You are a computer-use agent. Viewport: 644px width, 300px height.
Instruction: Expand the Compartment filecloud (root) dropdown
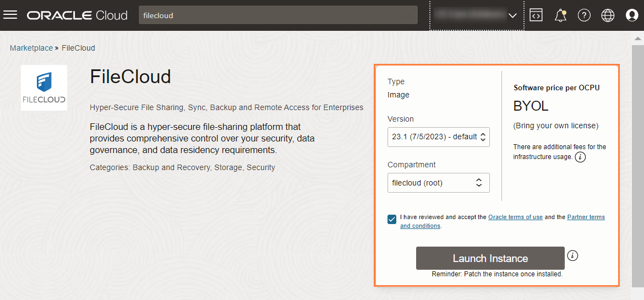438,183
